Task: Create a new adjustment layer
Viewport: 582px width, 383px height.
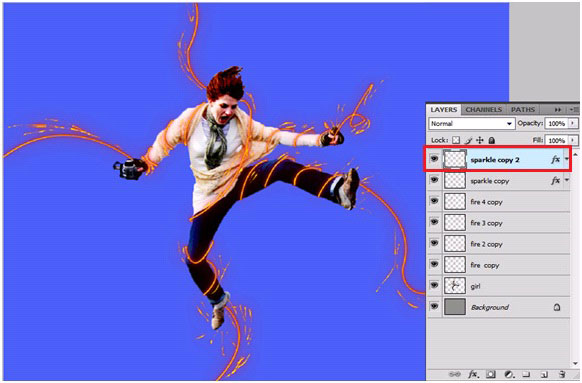Action: point(509,374)
